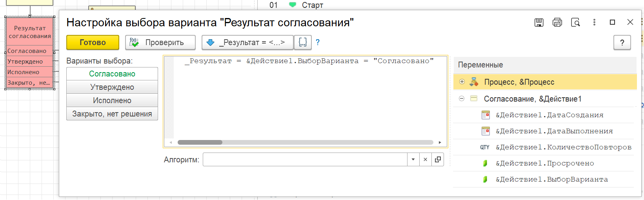Click the editor's scroll right arrow
Screen dimensions: 644x200
(440, 142)
